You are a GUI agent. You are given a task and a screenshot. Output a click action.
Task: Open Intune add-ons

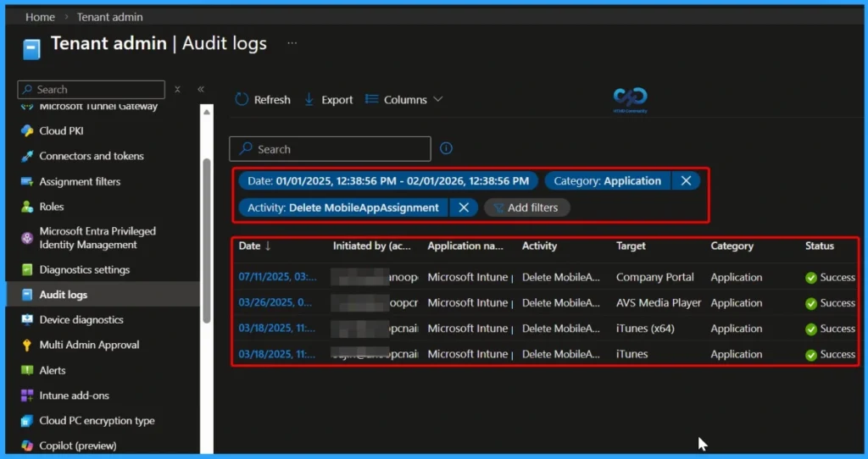(x=75, y=395)
